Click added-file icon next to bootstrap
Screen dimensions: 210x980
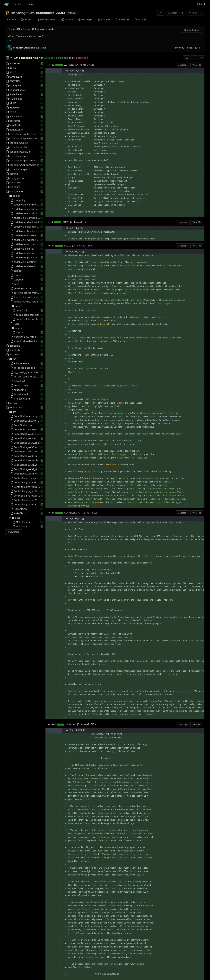point(42,121)
